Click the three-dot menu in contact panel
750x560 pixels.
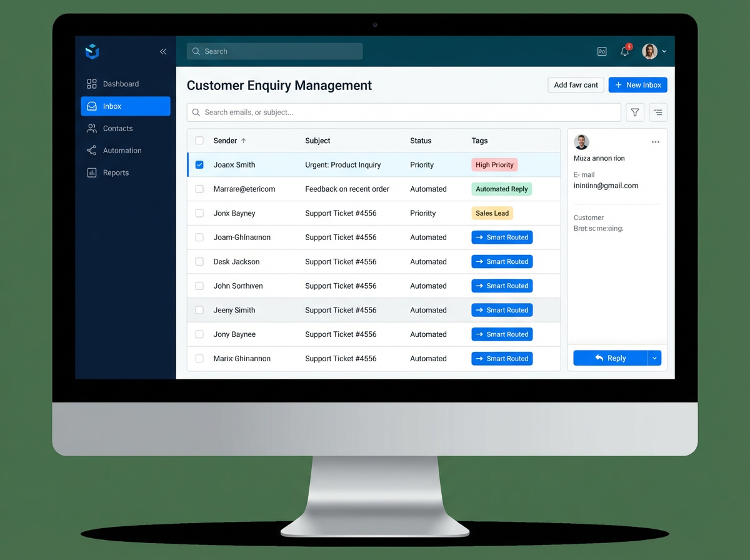pyautogui.click(x=655, y=142)
